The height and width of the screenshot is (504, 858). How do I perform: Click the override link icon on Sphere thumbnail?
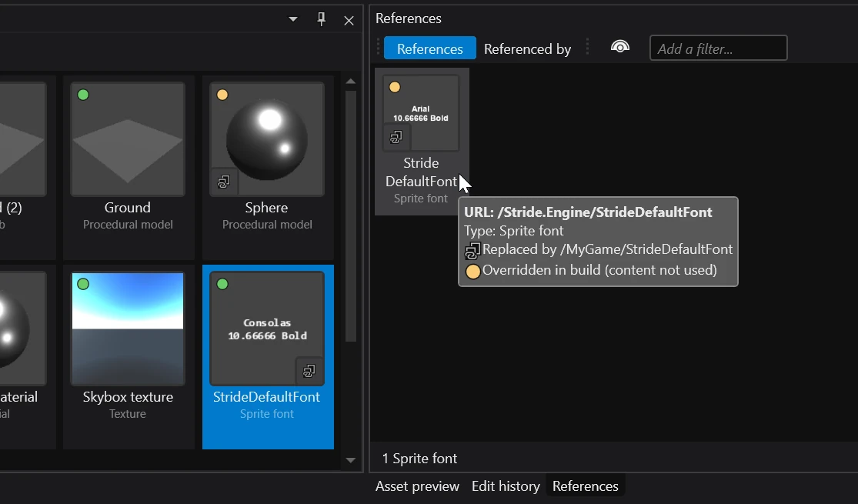(x=224, y=182)
